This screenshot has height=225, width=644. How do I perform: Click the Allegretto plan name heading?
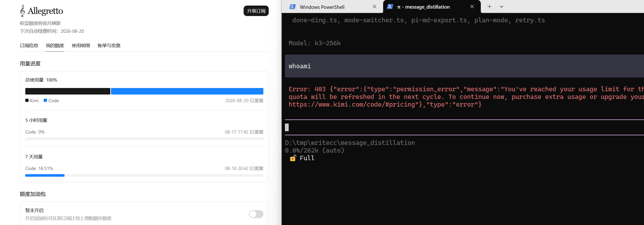(45, 11)
